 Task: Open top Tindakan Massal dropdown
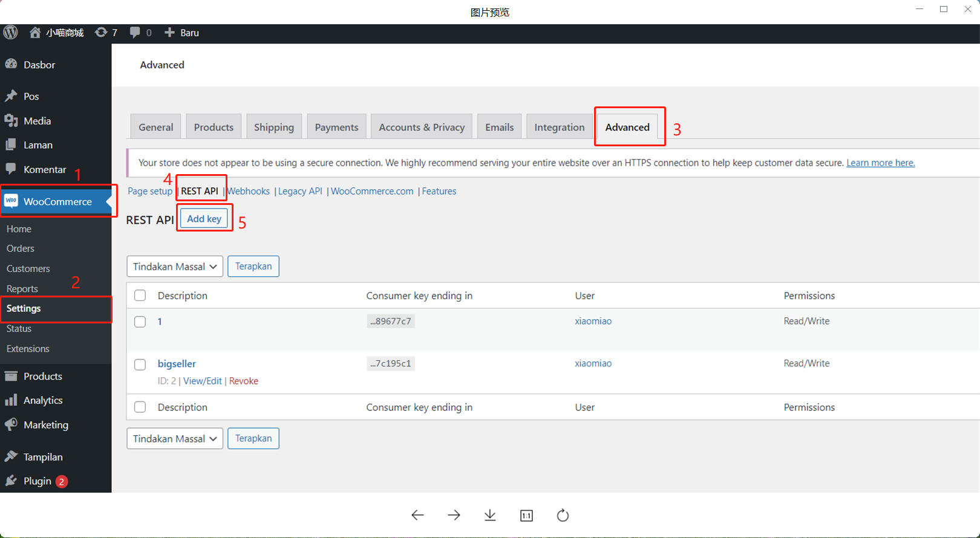pos(175,267)
